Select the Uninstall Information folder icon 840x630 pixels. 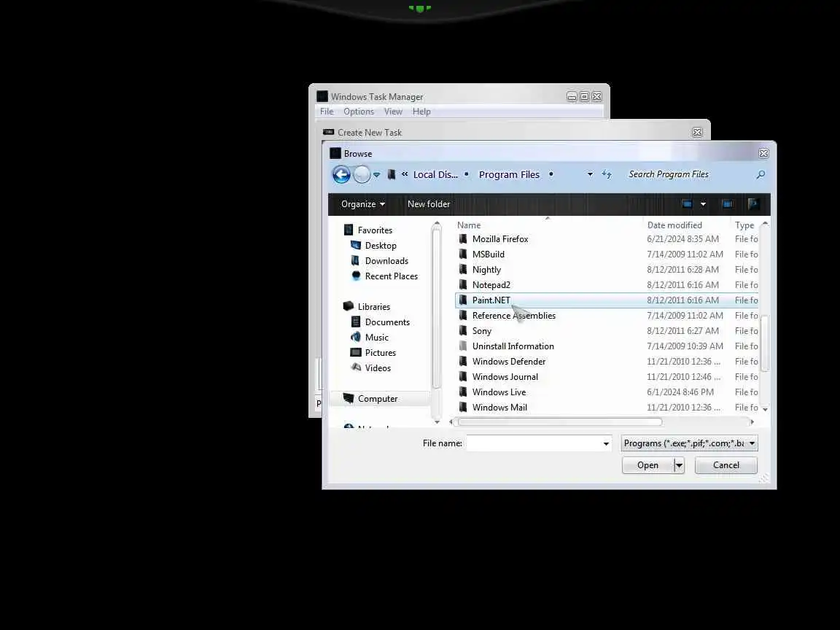(x=463, y=346)
